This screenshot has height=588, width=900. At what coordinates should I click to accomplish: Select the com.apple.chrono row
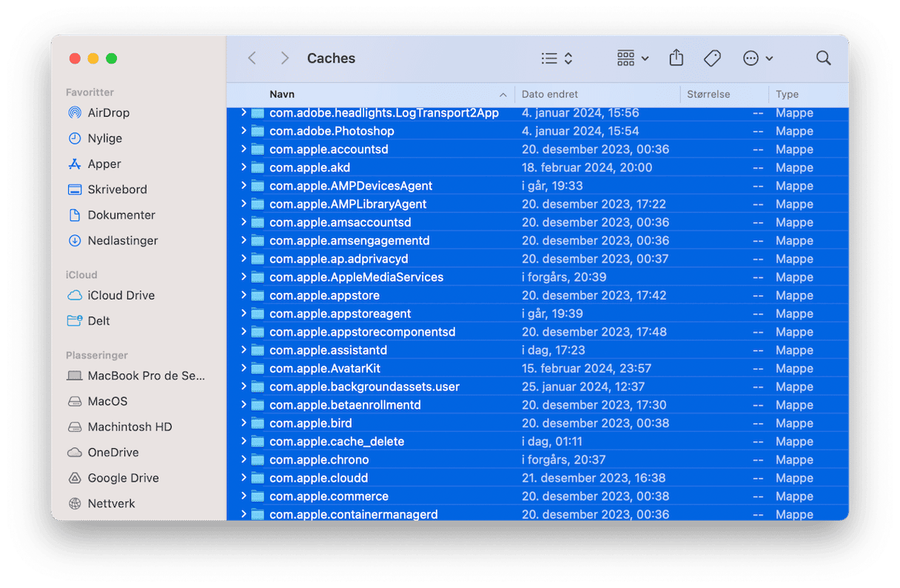point(537,459)
